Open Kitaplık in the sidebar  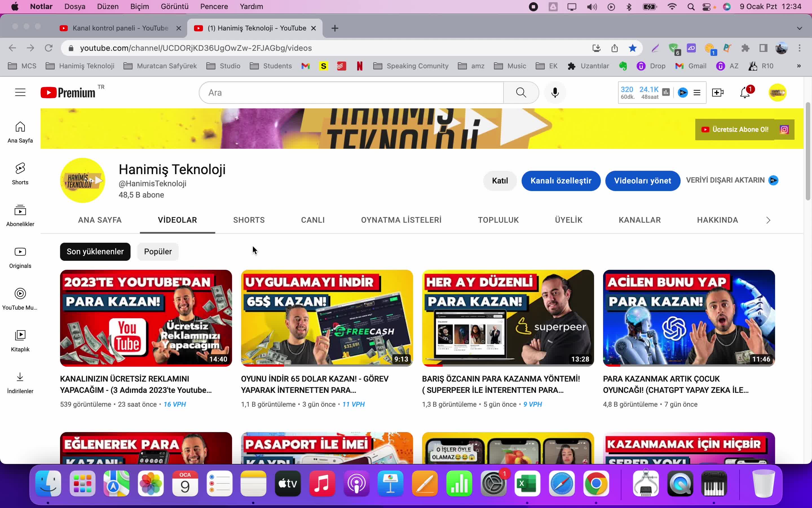point(20,341)
